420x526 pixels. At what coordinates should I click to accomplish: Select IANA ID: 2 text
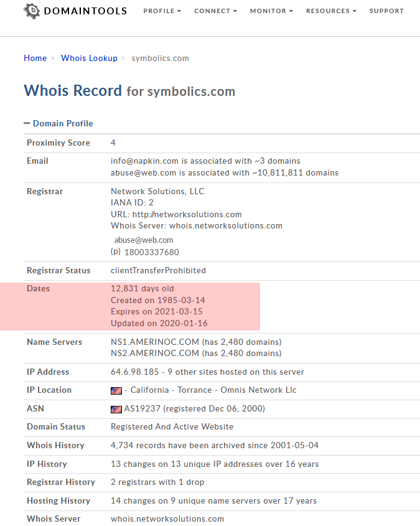point(132,202)
